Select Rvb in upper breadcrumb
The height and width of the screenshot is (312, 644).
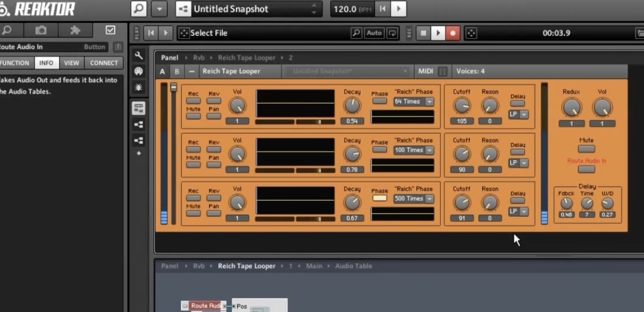[x=199, y=58]
